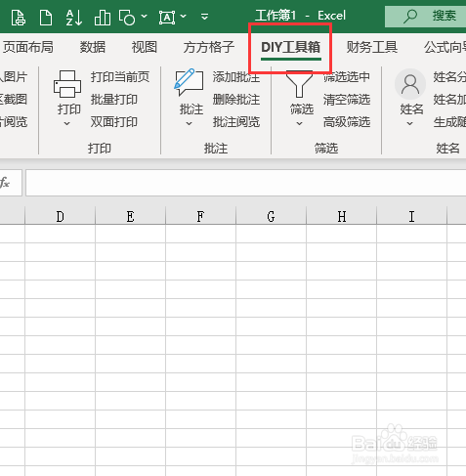Switch to 数据 tab
The image size is (466, 476).
tap(93, 47)
